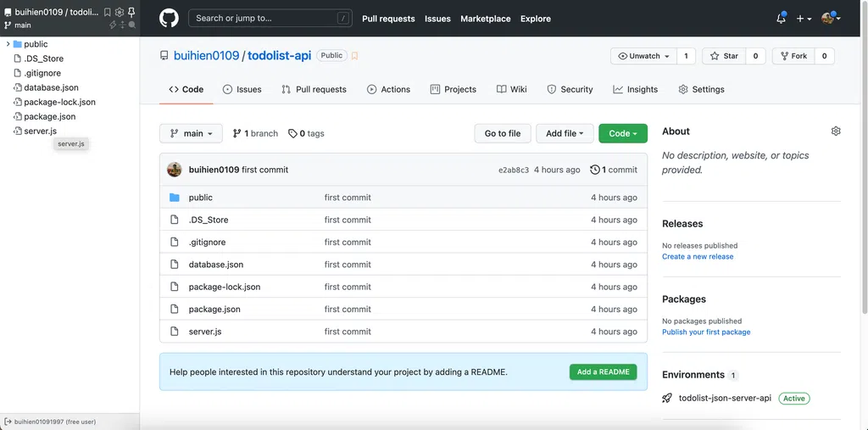Viewport: 868px width, 430px height.
Task: Click the folder icon beside public
Action: (175, 198)
